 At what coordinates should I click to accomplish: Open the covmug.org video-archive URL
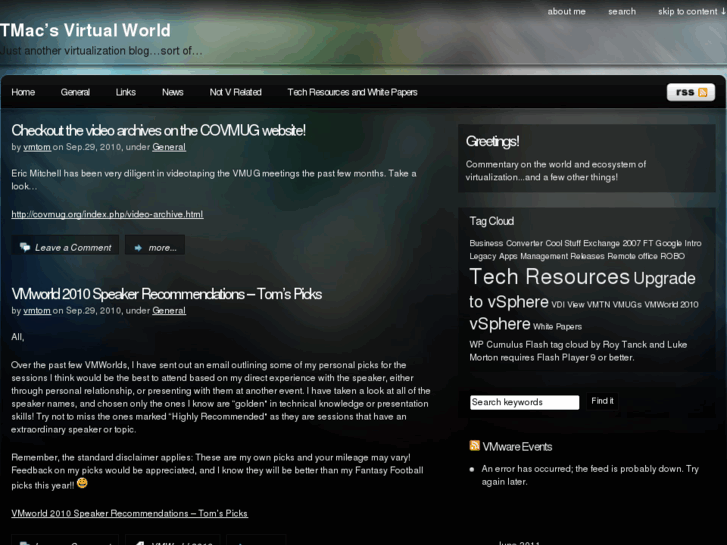coord(107,214)
